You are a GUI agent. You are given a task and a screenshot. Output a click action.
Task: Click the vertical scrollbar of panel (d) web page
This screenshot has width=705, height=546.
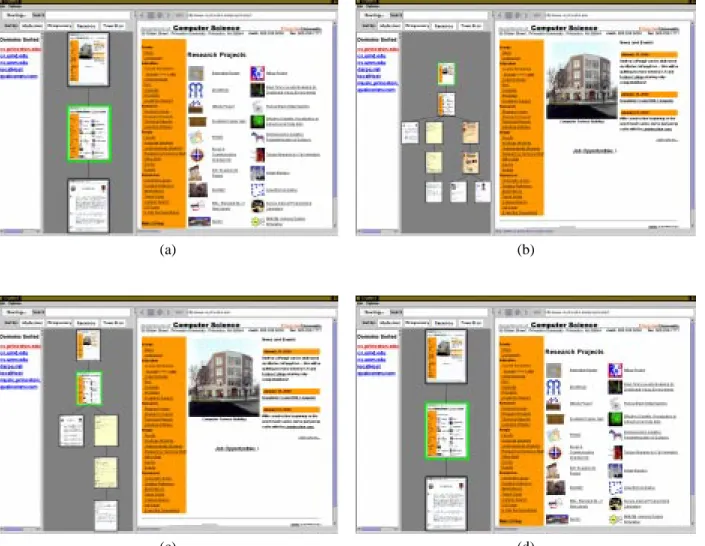click(693, 421)
